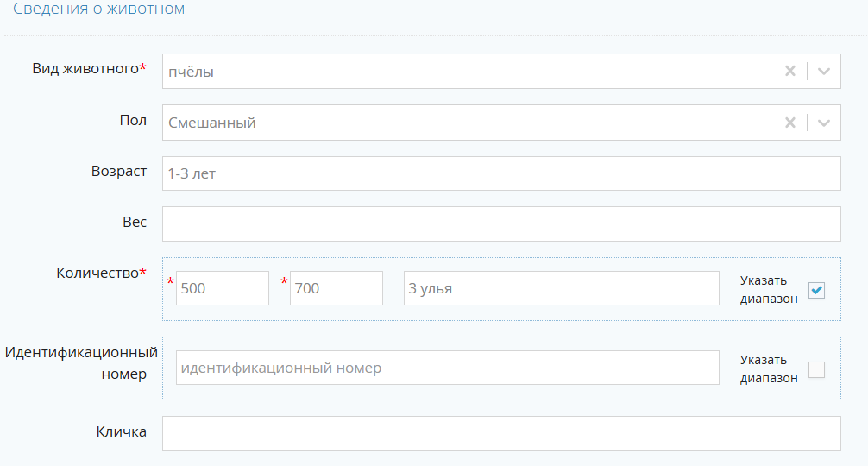Expand the Вид животного dropdown arrow

tap(823, 72)
